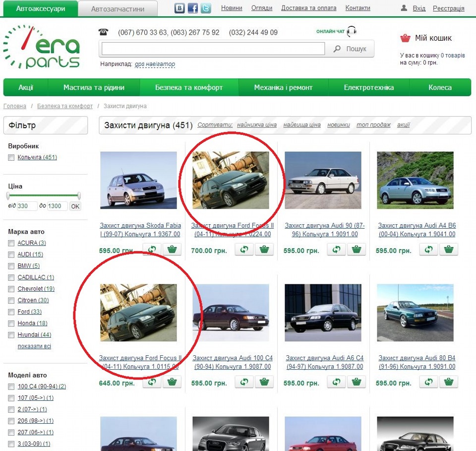Add Audi 80 B4 guard to cart

pyautogui.click(x=449, y=382)
